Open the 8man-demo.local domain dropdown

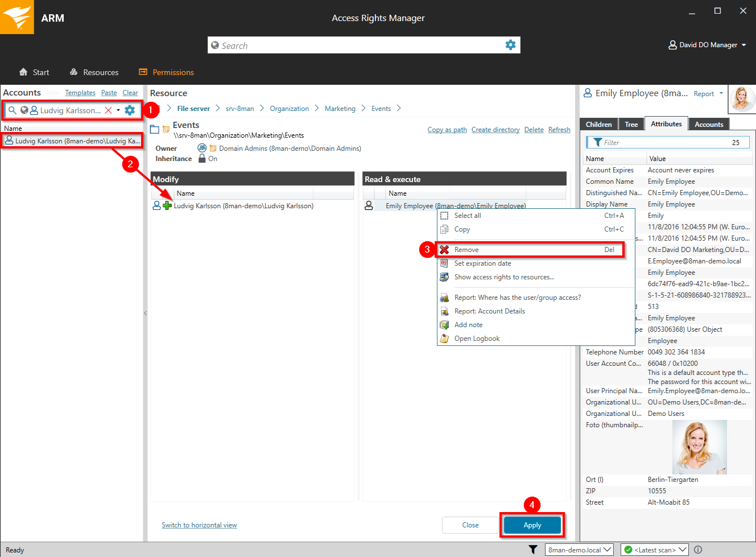tap(580, 550)
